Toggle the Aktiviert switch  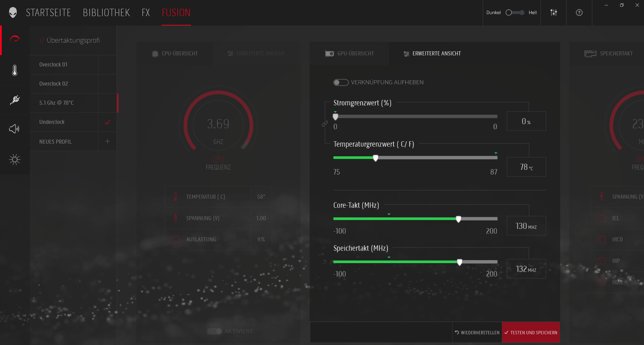point(214,331)
